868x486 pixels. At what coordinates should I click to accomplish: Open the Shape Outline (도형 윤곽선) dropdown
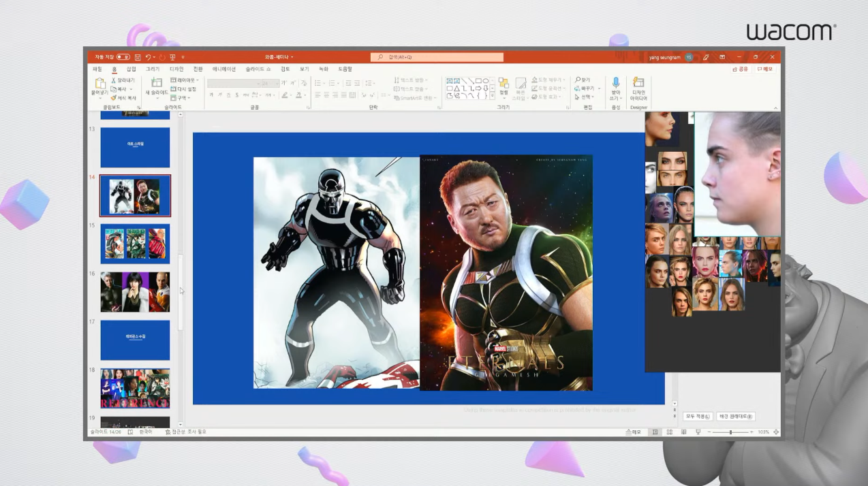[548, 88]
